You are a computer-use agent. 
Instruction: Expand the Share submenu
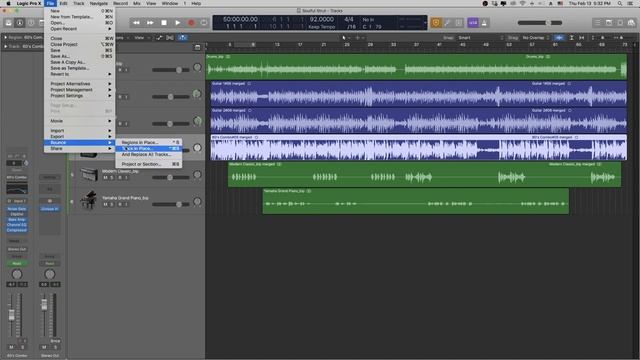pyautogui.click(x=80, y=149)
